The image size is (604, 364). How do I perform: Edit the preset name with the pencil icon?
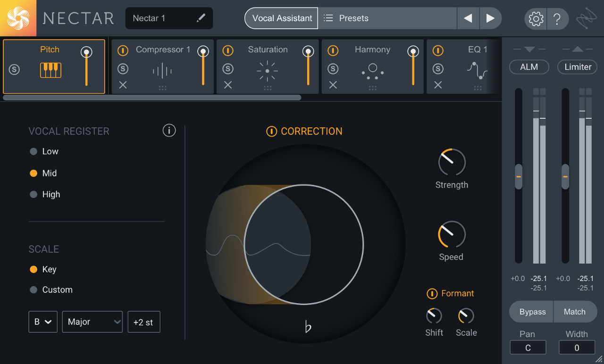(201, 18)
